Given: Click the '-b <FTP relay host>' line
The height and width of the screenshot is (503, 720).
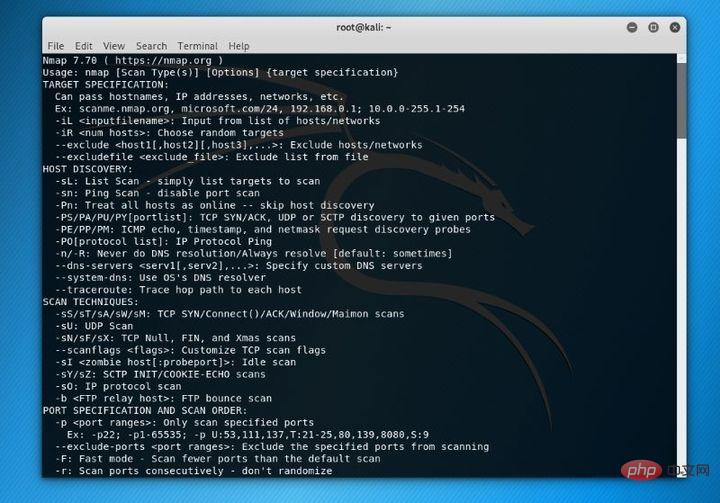Looking at the screenshot, I should [163, 398].
